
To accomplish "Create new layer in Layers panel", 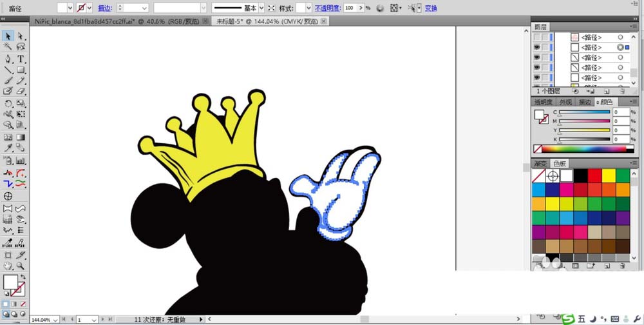I will pyautogui.click(x=606, y=92).
